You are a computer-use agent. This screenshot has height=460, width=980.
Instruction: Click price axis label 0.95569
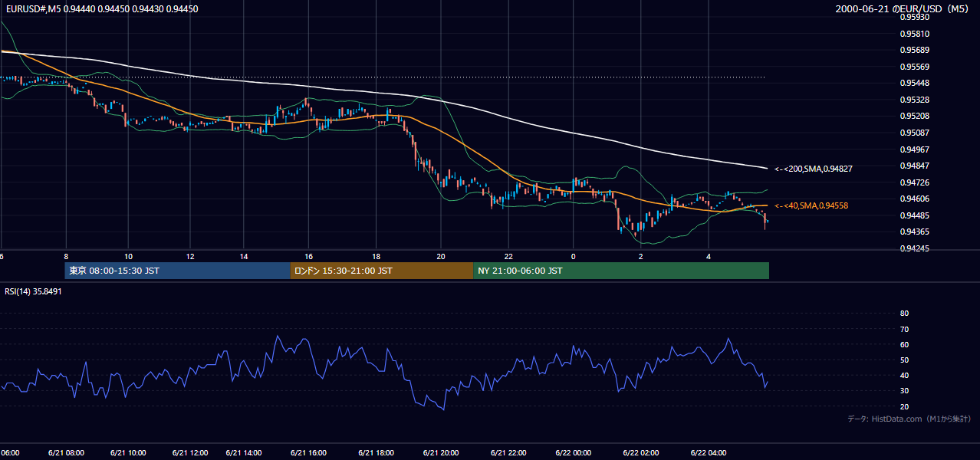click(915, 67)
